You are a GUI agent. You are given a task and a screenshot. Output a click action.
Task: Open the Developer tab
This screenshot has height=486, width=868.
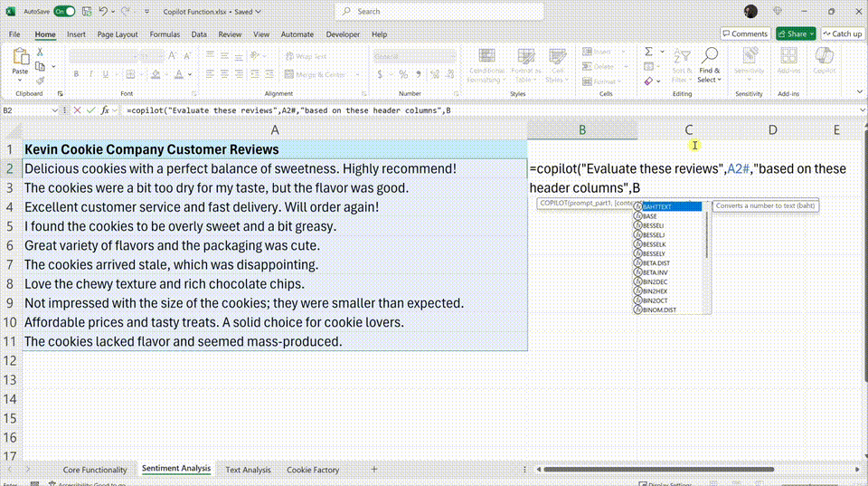pyautogui.click(x=343, y=34)
